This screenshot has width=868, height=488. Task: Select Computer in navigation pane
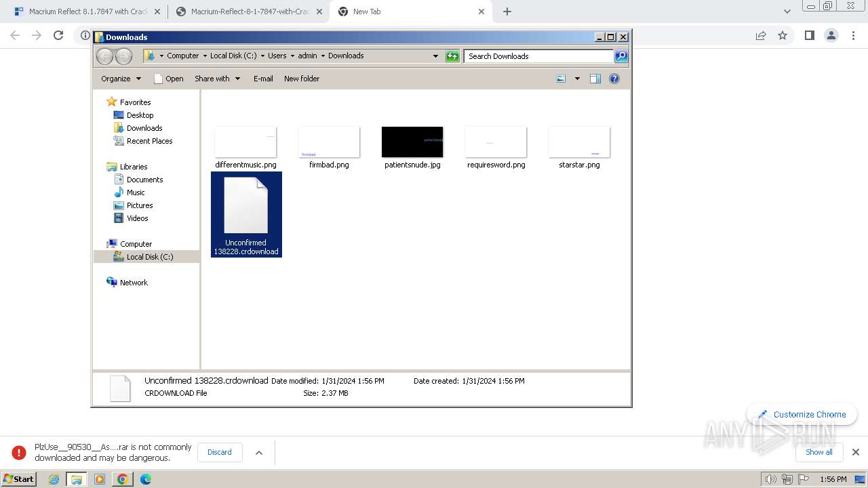tap(130, 244)
